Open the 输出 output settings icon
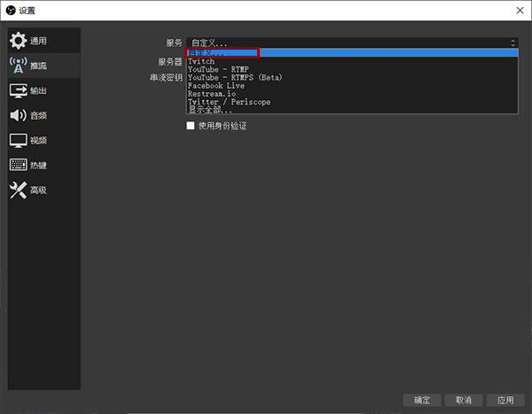Screen dimensions: 532x414 coord(18,90)
